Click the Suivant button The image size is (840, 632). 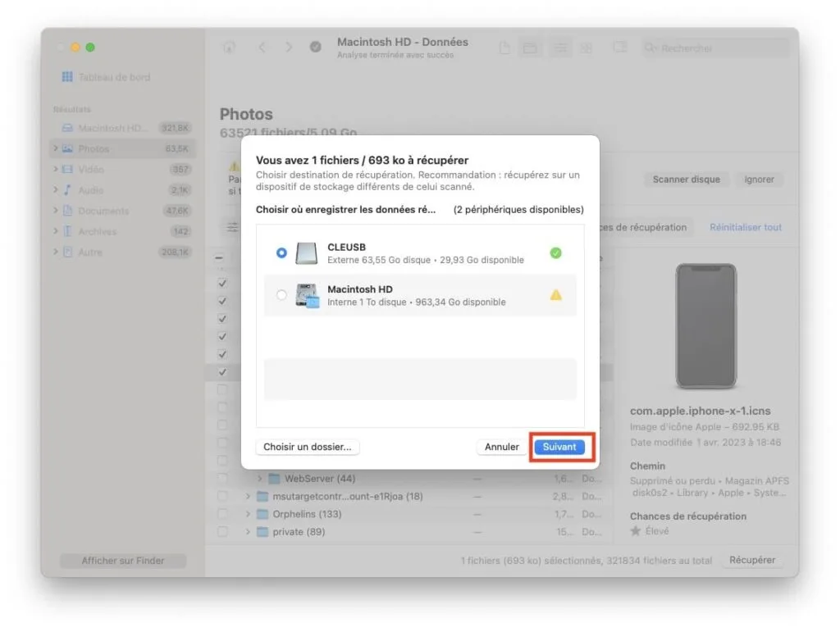click(561, 447)
